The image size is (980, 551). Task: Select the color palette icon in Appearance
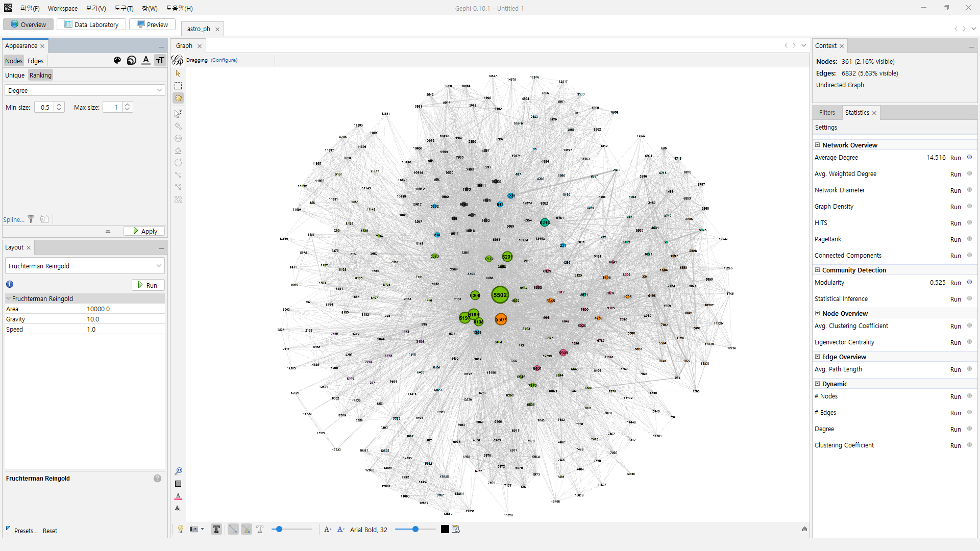(x=117, y=60)
